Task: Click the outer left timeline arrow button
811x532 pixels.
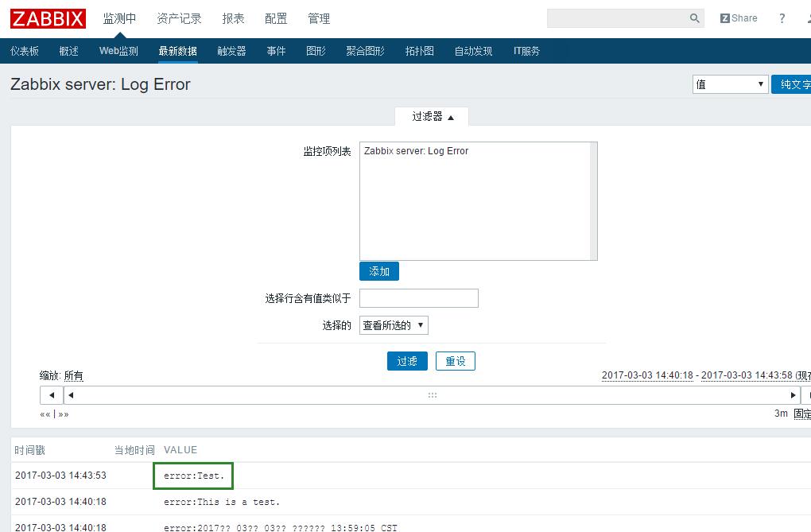Action: pyautogui.click(x=51, y=395)
